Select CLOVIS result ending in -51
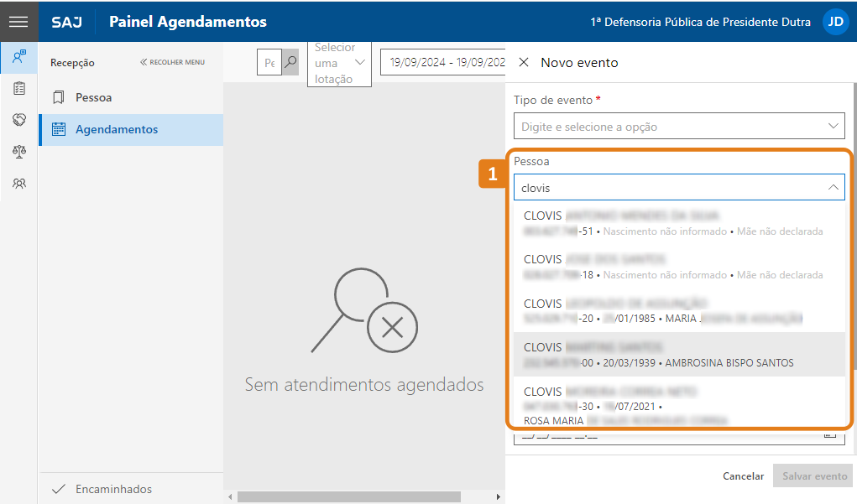 pyautogui.click(x=679, y=223)
